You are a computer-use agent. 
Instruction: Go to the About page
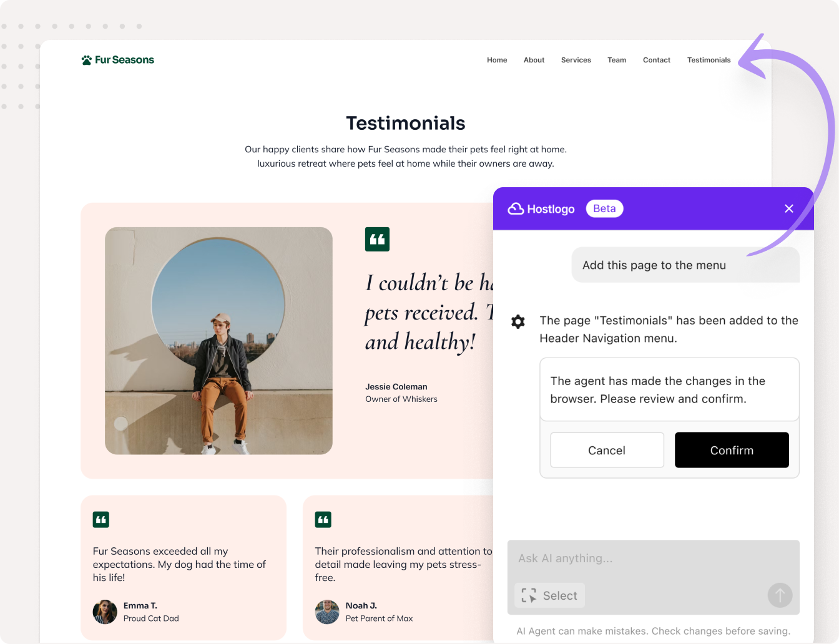[534, 60]
